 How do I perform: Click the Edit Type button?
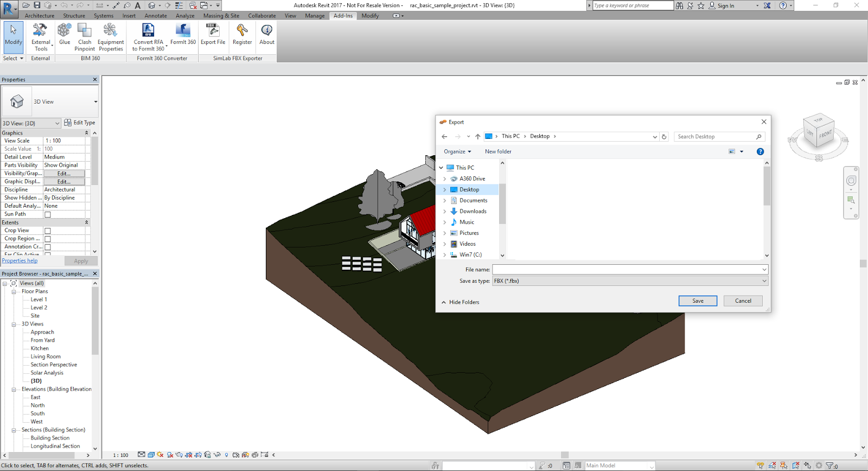point(80,123)
